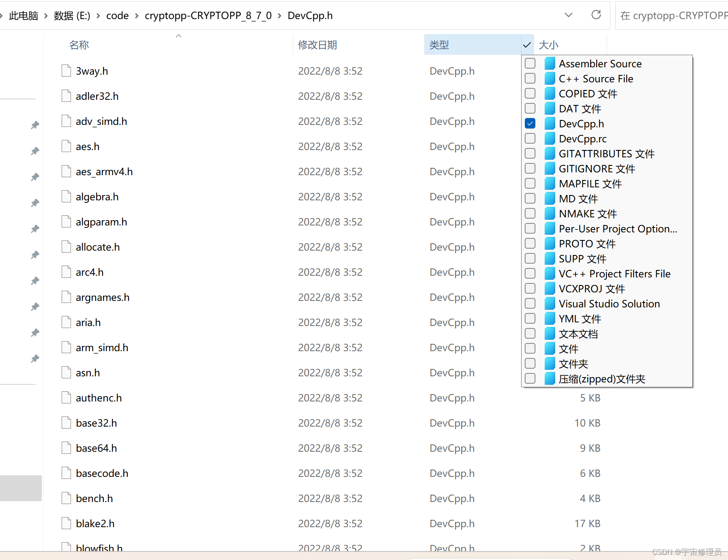Click the pin icon level with argnames.h

(x=35, y=307)
